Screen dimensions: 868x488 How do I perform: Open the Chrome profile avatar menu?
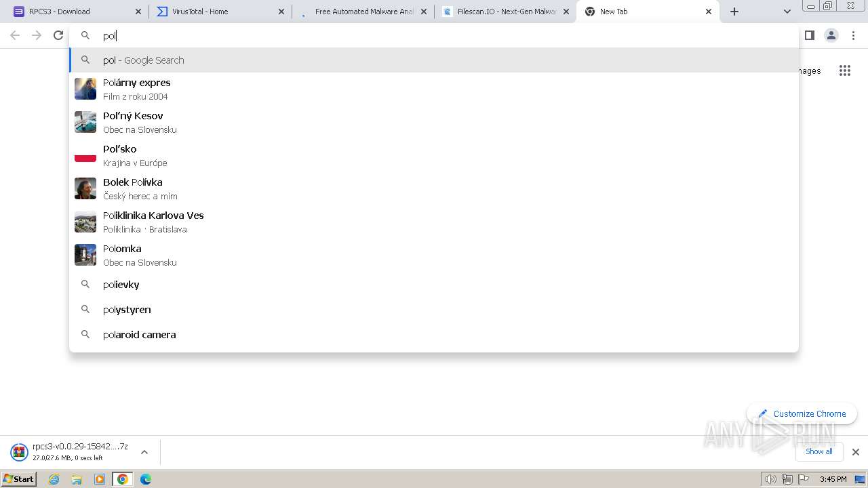pyautogui.click(x=831, y=35)
